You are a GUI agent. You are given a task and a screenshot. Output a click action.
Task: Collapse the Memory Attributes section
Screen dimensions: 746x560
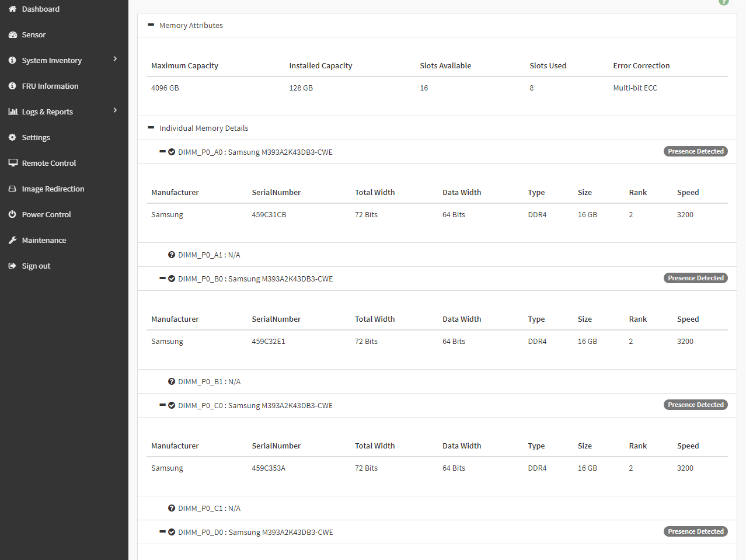[151, 25]
